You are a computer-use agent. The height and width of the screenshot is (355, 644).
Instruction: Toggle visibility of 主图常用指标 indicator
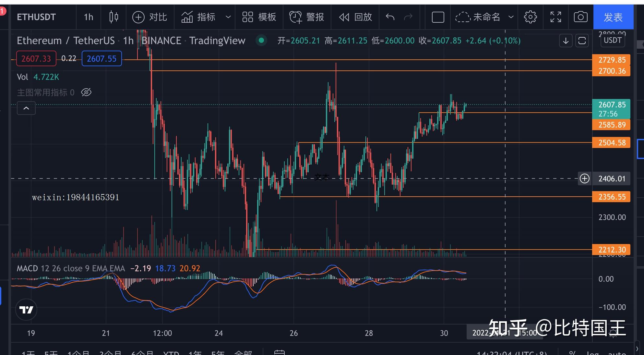[x=86, y=92]
